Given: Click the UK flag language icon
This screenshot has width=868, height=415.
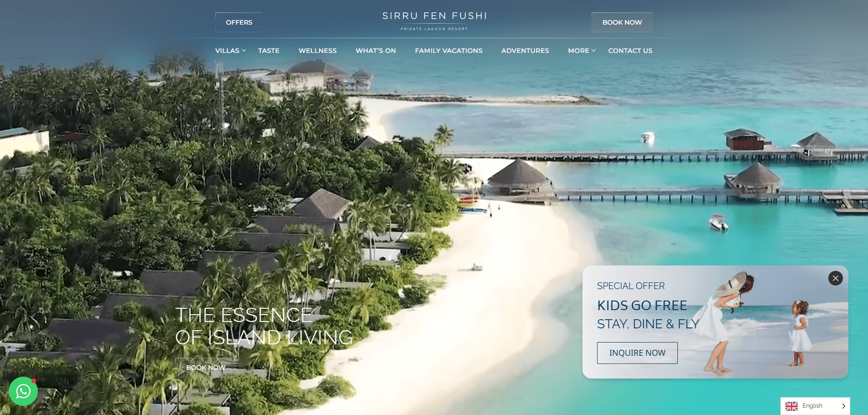Looking at the screenshot, I should tap(791, 406).
